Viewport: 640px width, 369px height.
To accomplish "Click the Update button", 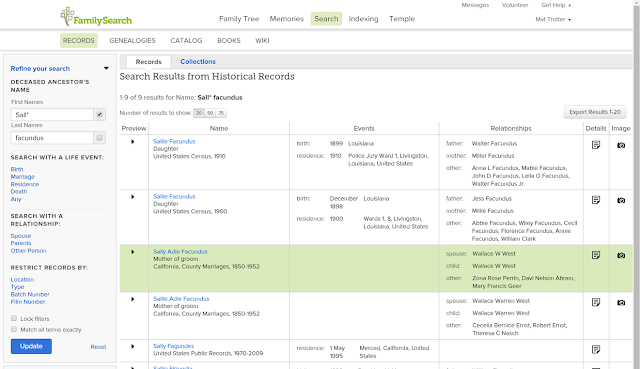I will click(31, 346).
